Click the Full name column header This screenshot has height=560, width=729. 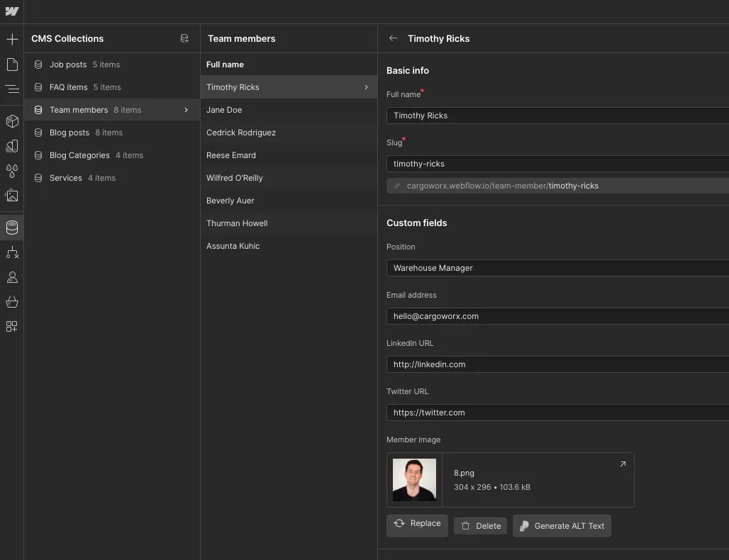(x=225, y=65)
